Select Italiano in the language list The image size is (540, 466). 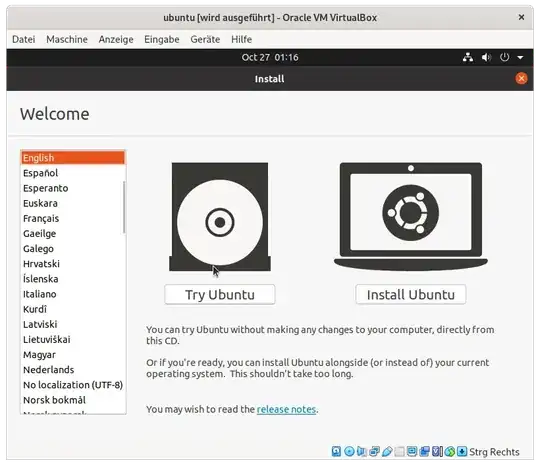(73, 294)
